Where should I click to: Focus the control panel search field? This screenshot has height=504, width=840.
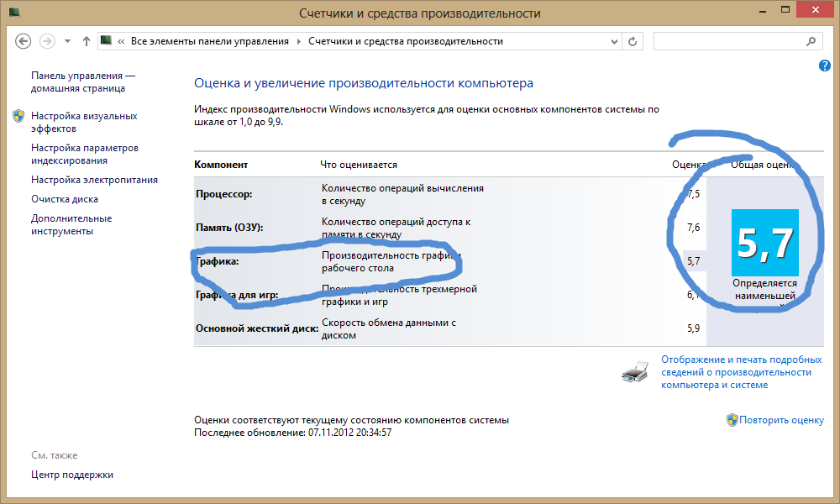738,41
